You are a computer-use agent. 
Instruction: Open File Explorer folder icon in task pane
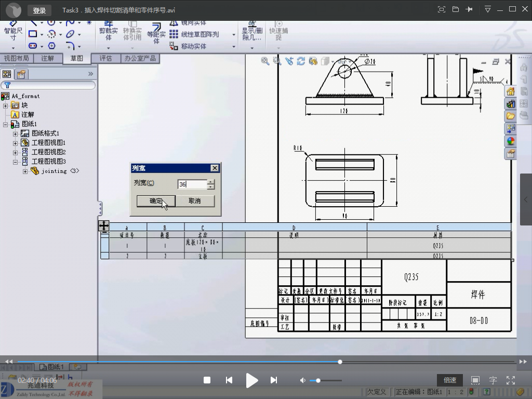(x=511, y=116)
